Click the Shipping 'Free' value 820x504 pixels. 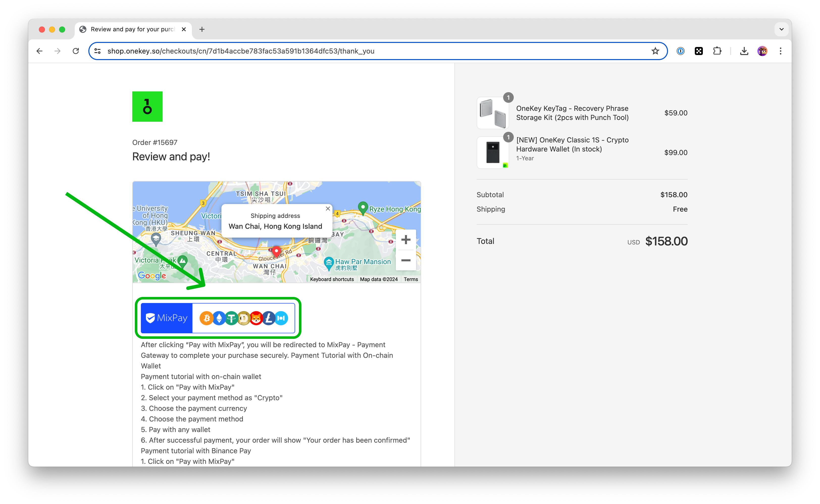click(x=680, y=209)
